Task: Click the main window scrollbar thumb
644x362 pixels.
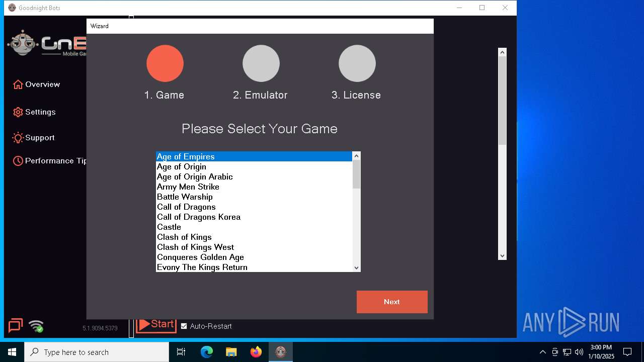Action: [502, 101]
